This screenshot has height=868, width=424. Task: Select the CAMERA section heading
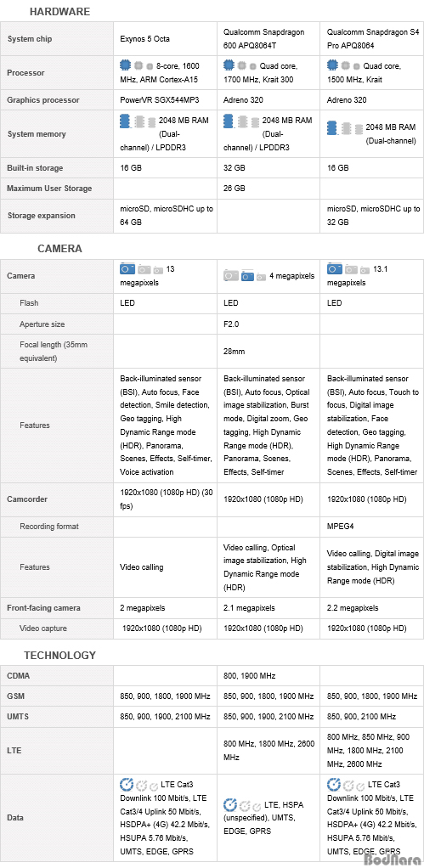(59, 249)
